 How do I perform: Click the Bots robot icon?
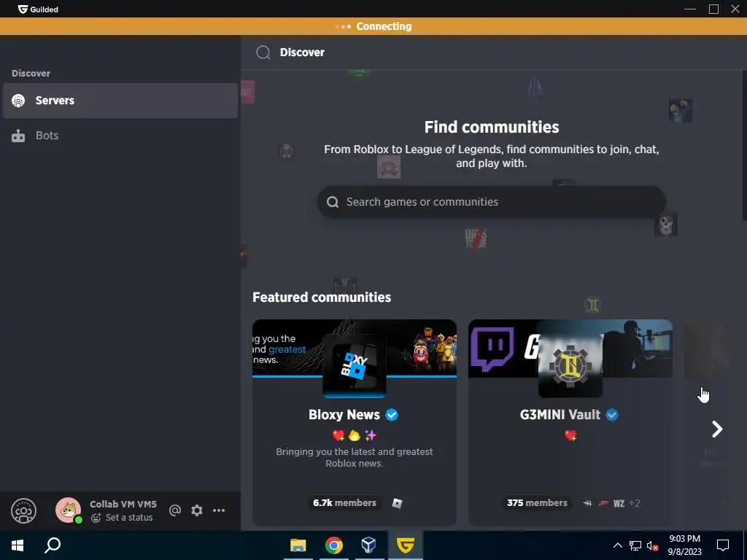coord(18,136)
